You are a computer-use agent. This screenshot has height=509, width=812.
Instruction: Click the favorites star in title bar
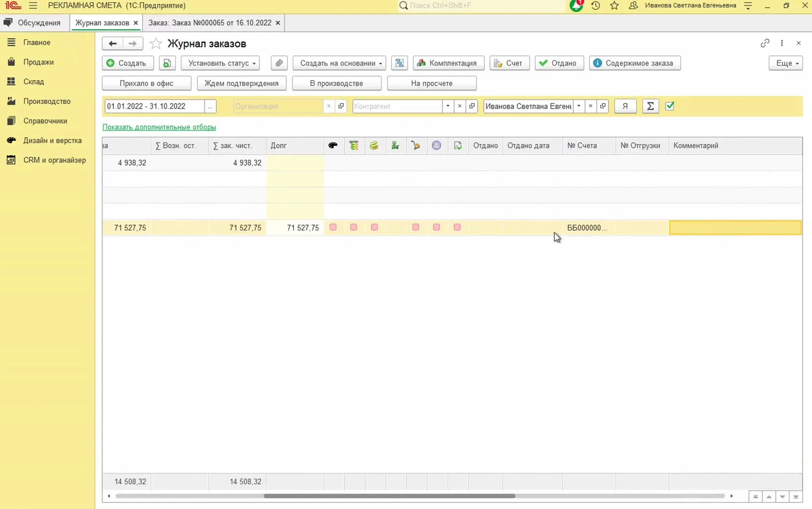click(x=614, y=6)
